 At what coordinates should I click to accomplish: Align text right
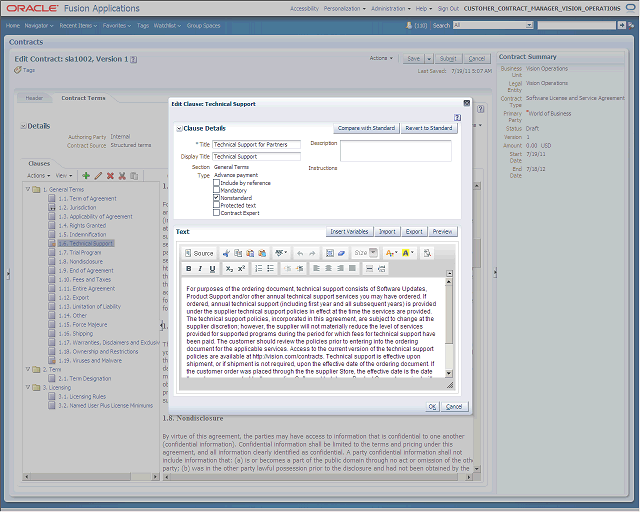coord(340,269)
